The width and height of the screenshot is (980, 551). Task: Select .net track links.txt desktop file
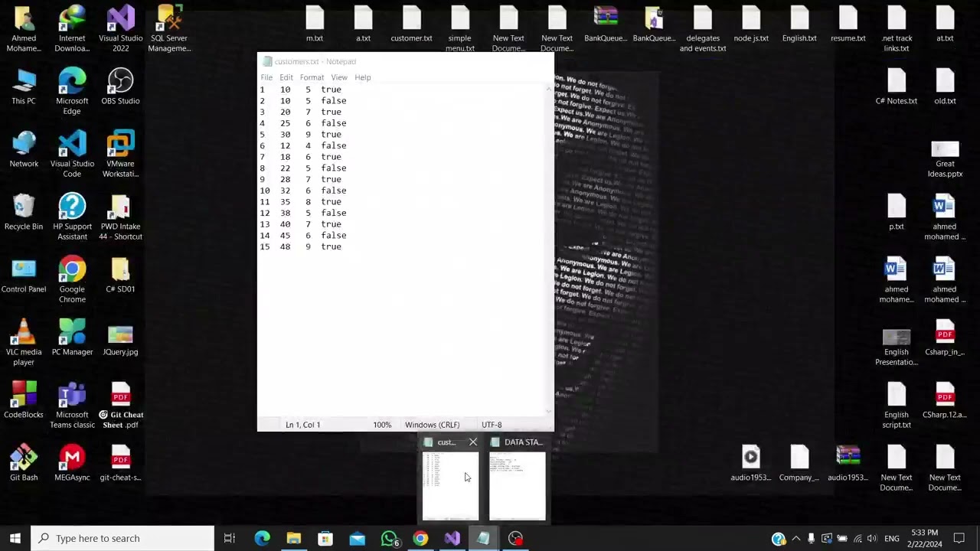[897, 29]
